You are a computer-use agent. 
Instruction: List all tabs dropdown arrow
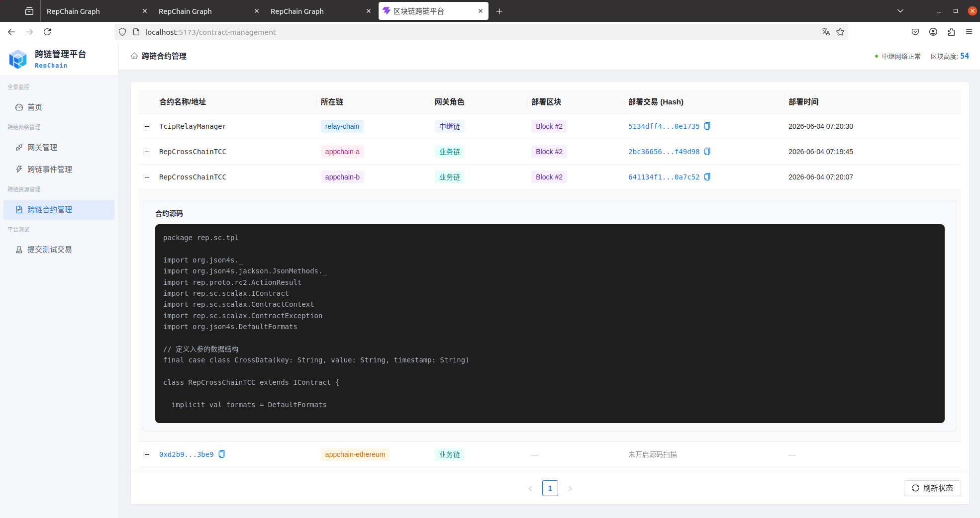[900, 11]
